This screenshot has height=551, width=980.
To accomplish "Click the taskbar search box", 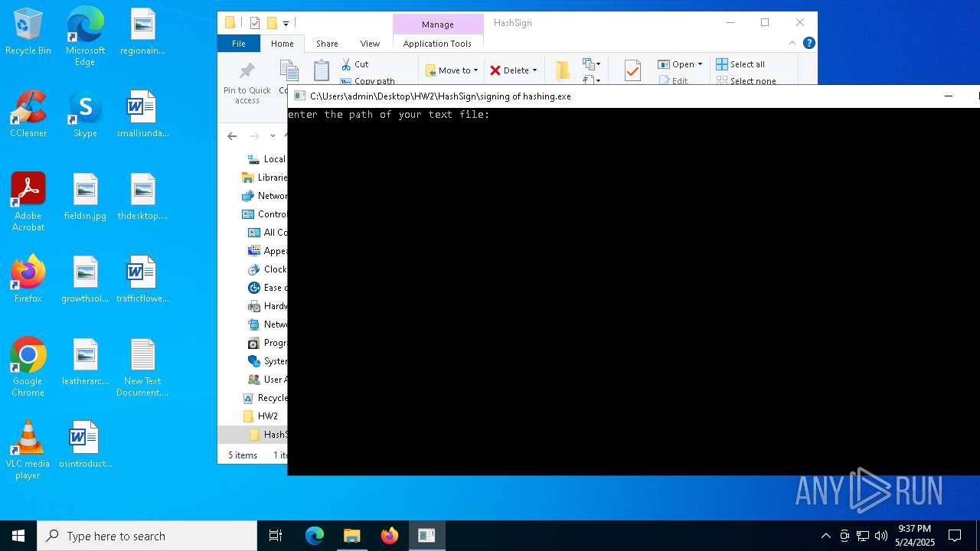I will [147, 536].
